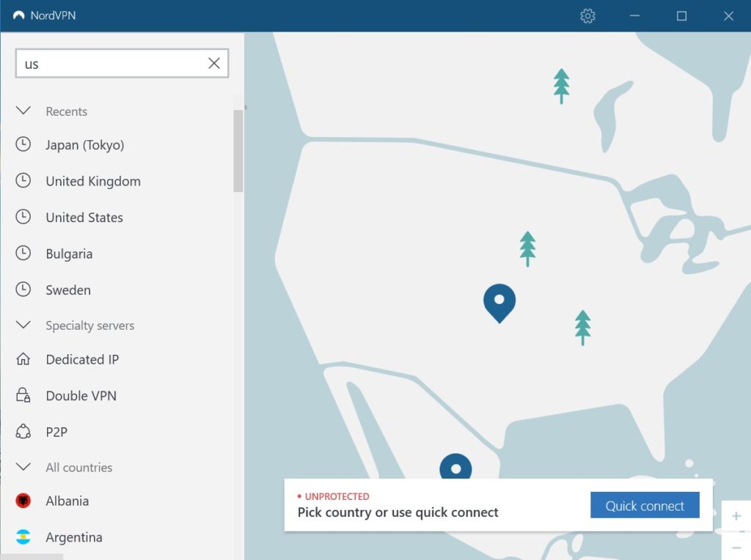Zoom out on the map
Viewport: 751px width, 560px height.
736,547
